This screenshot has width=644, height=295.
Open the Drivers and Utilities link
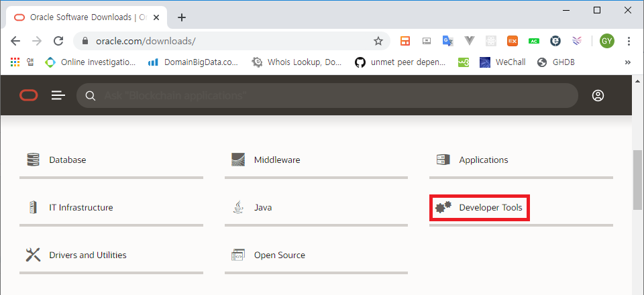88,255
